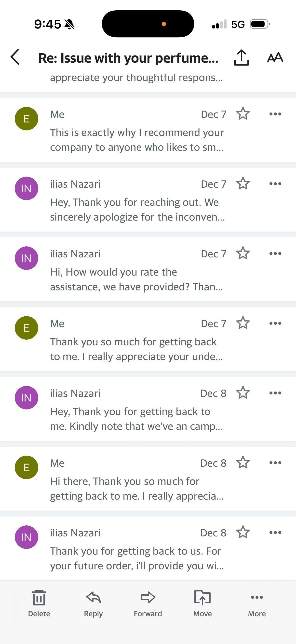Tap the purple IN avatar on 'Hi, How would you rate' message
Viewport: 296px width, 644px height.
coord(27,258)
